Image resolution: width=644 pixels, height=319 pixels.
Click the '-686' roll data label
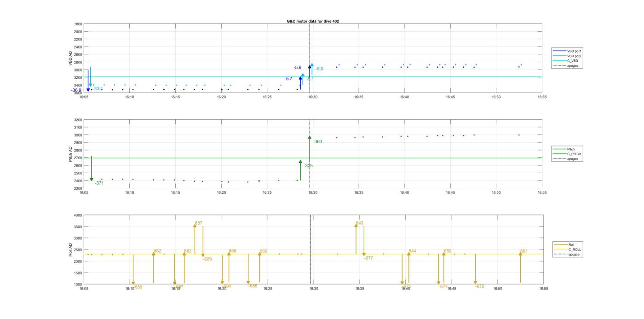point(138,287)
